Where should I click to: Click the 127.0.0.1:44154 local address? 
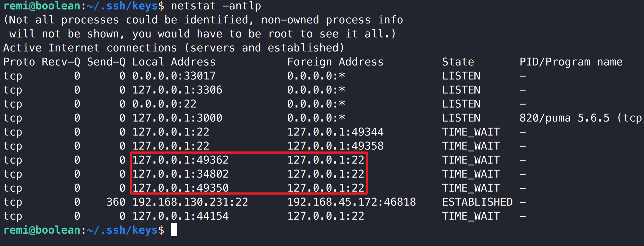[180, 216]
